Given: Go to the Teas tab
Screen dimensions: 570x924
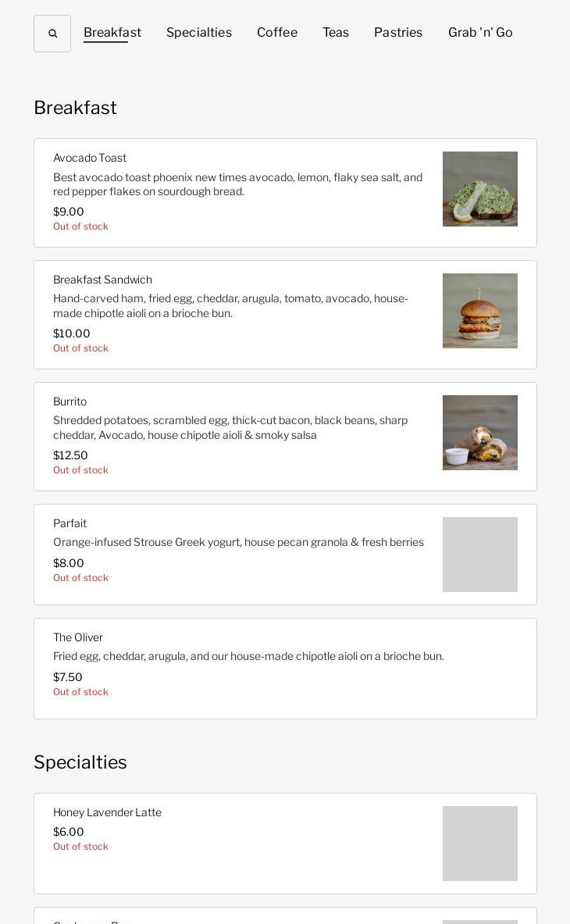Looking at the screenshot, I should (336, 33).
